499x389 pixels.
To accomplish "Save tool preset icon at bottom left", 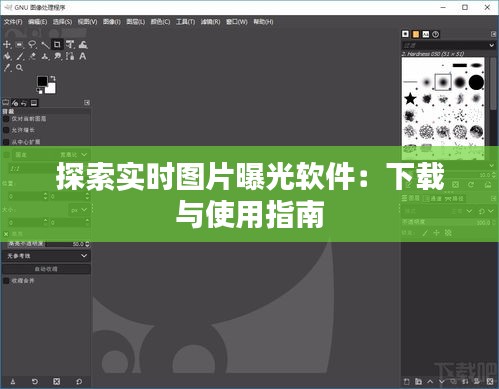I will coord(13,382).
